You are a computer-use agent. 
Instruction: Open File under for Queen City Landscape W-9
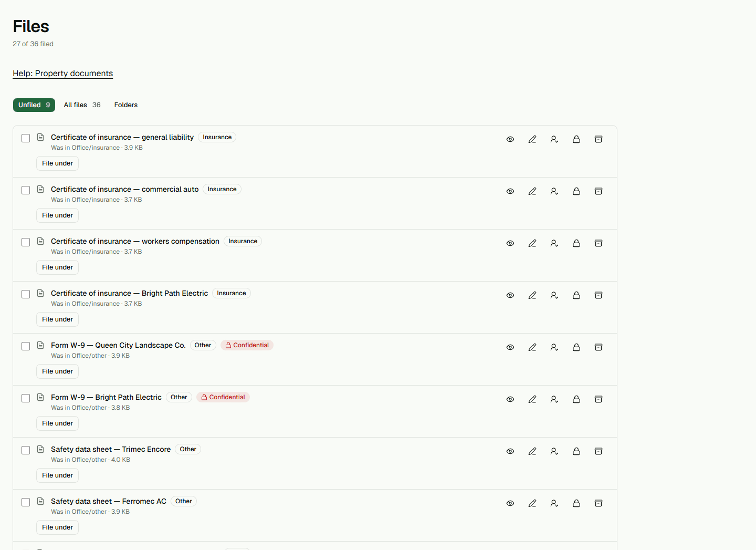coord(58,371)
